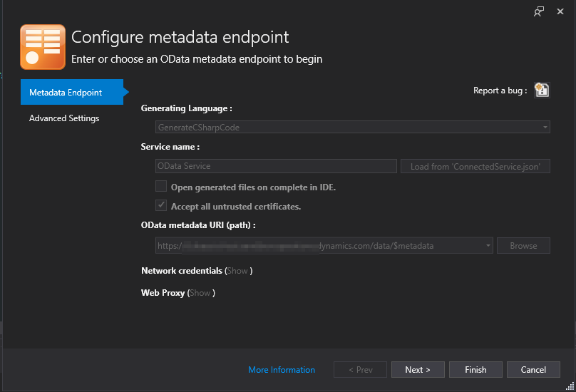Close the Configure metadata endpoint dialog
This screenshot has height=392, width=576.
click(560, 11)
